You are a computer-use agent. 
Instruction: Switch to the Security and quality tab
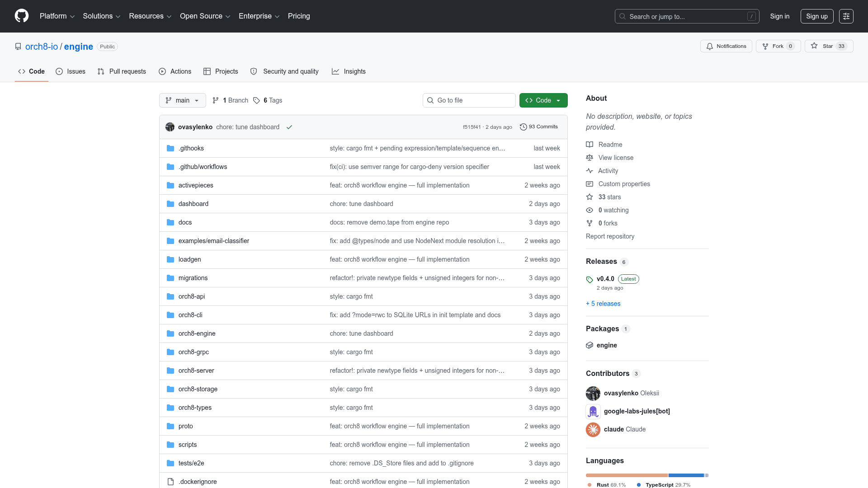(x=284, y=71)
